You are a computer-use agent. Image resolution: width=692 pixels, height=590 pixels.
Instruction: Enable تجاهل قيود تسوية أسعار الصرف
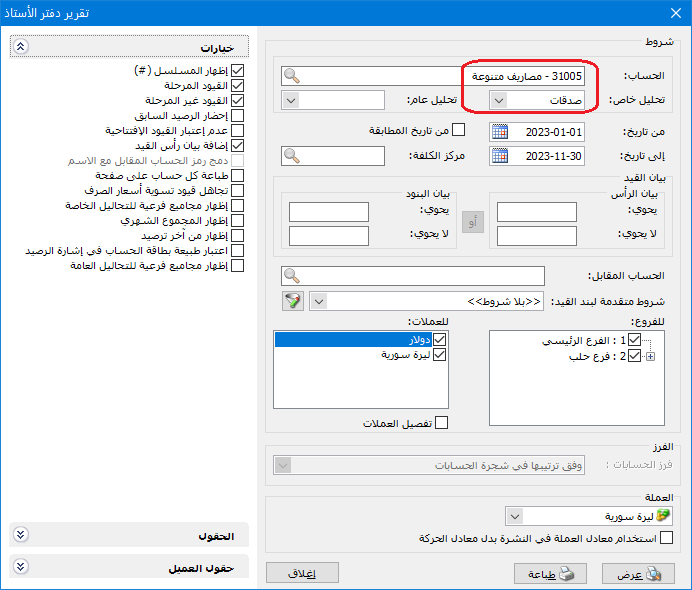[237, 191]
